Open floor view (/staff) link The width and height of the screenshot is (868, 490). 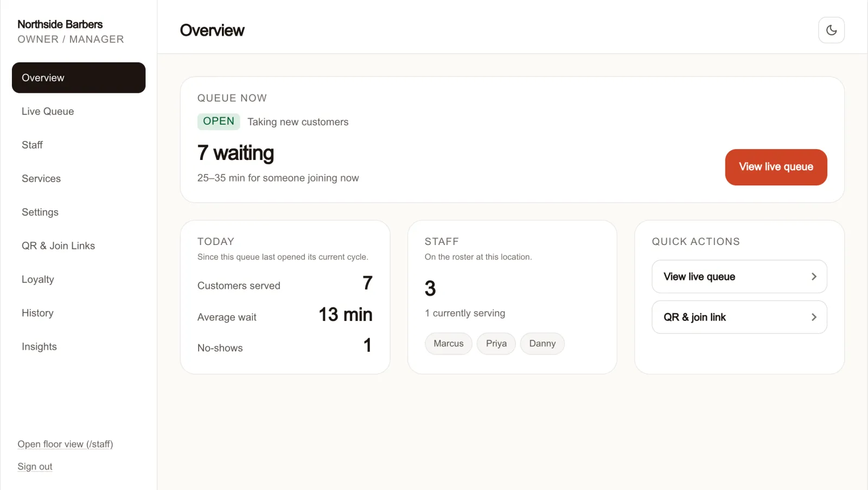click(65, 444)
